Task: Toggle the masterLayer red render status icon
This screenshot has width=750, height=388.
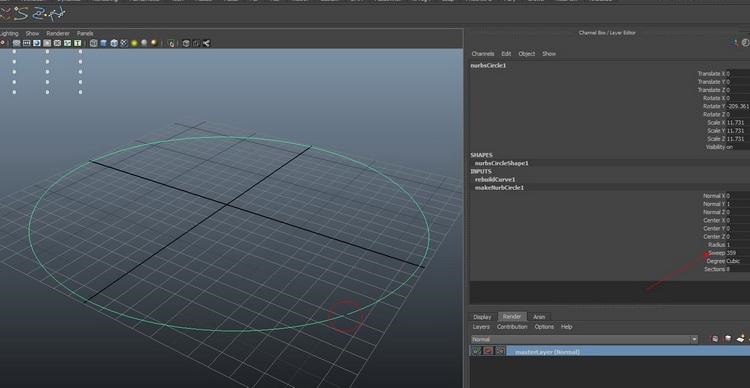Action: coord(488,351)
